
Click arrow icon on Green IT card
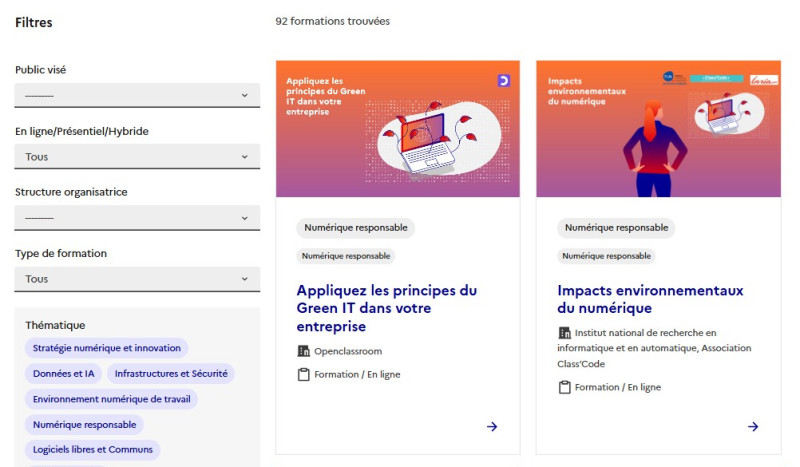click(492, 427)
